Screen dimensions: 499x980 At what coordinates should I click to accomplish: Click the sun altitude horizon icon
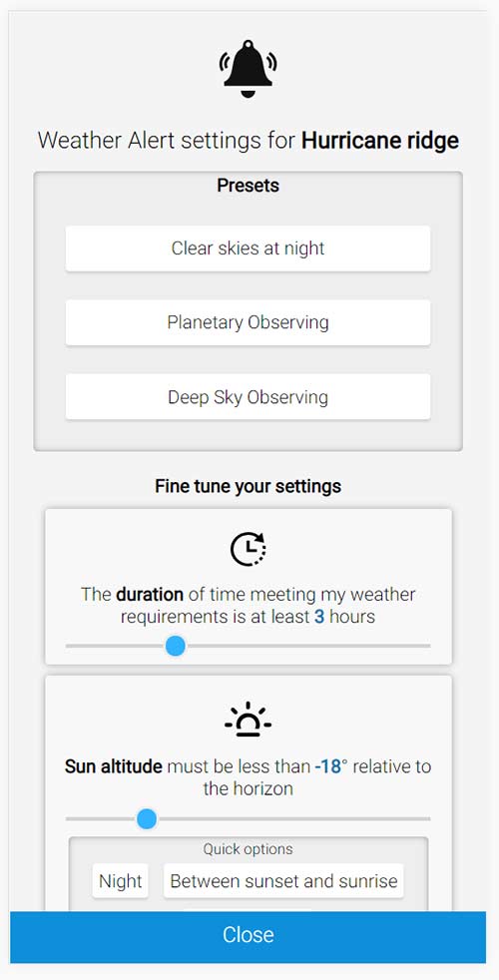point(249,720)
